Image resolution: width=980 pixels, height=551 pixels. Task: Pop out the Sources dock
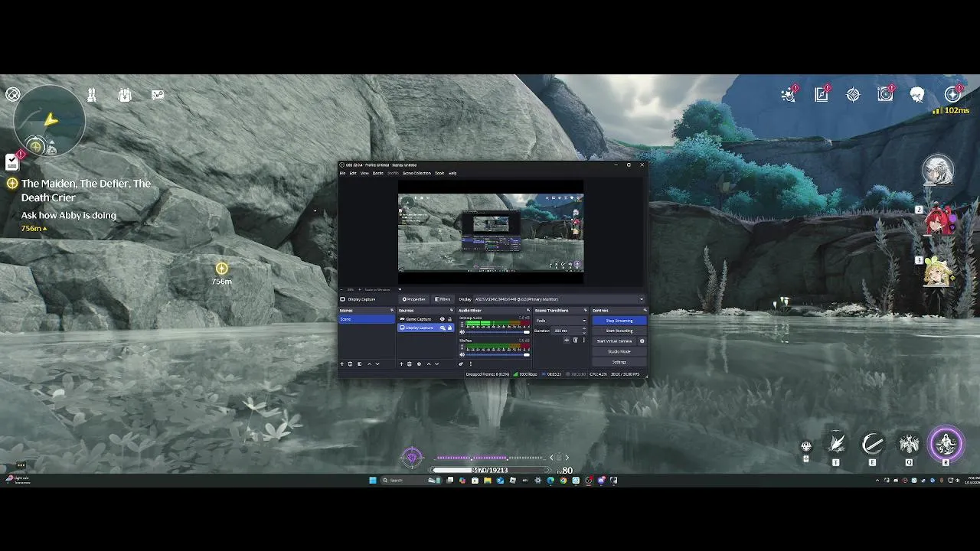pos(452,310)
